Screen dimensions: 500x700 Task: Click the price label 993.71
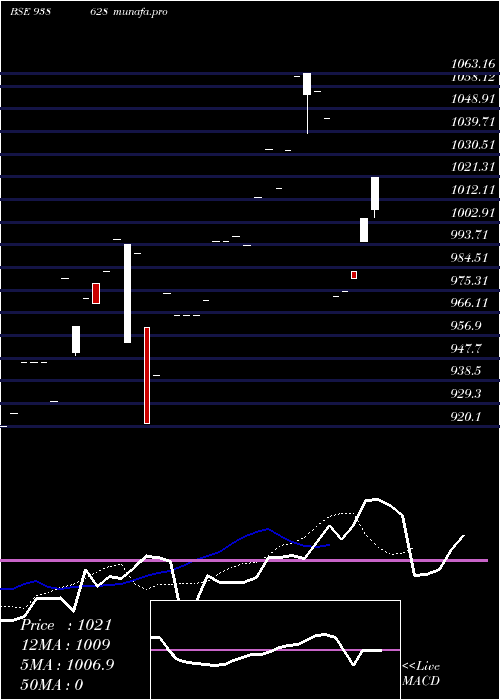tap(470, 235)
